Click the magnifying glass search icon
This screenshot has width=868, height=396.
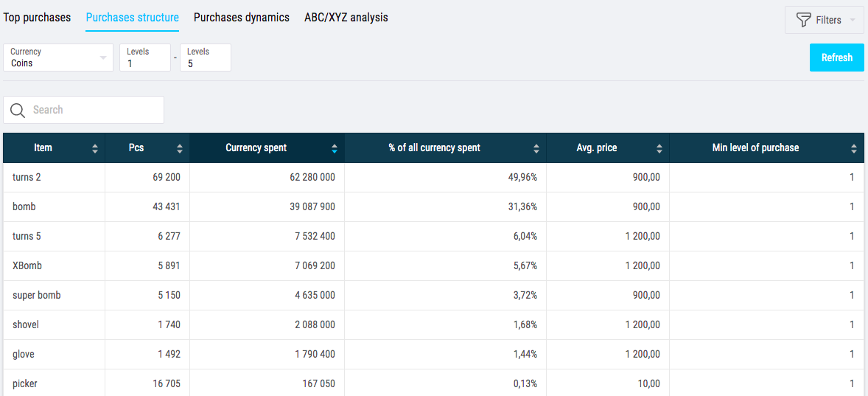point(18,110)
